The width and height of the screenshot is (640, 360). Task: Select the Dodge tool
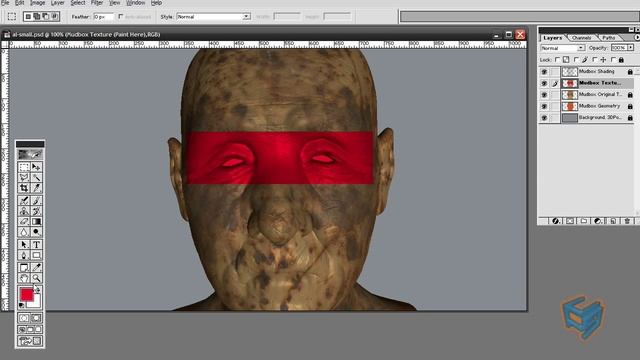tap(36, 232)
